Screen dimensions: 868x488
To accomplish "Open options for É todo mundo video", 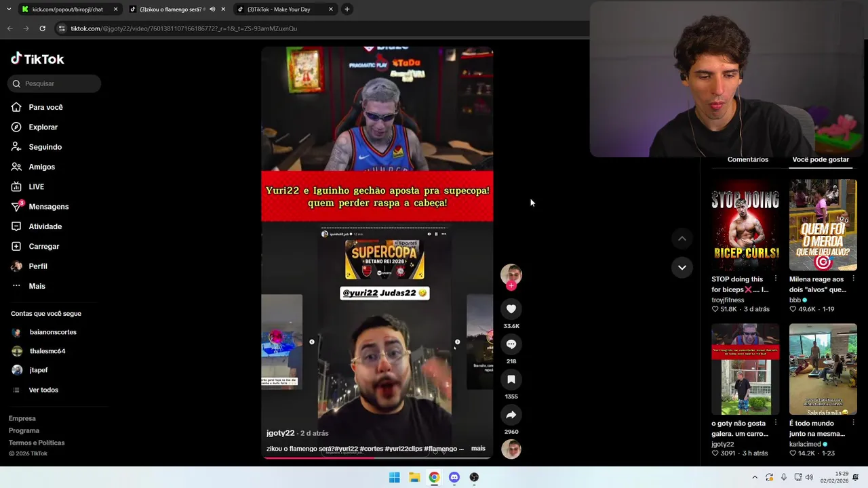I will [853, 424].
